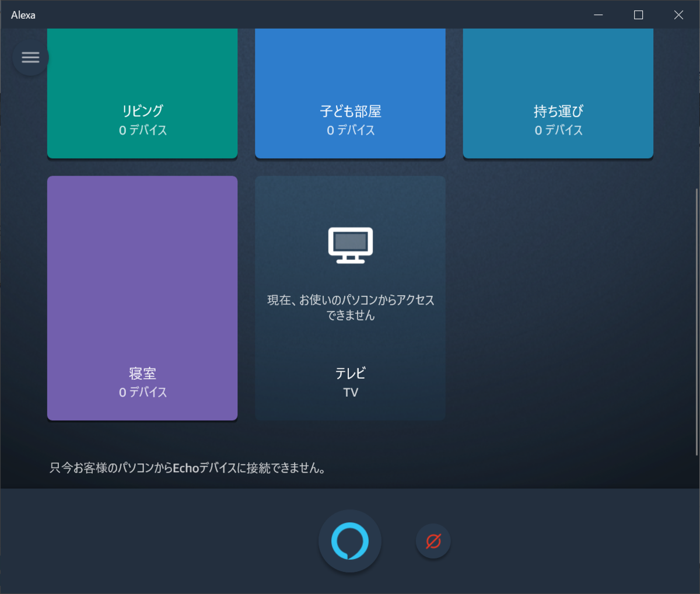Click the TV monitor icon
700x594 pixels.
[351, 245]
